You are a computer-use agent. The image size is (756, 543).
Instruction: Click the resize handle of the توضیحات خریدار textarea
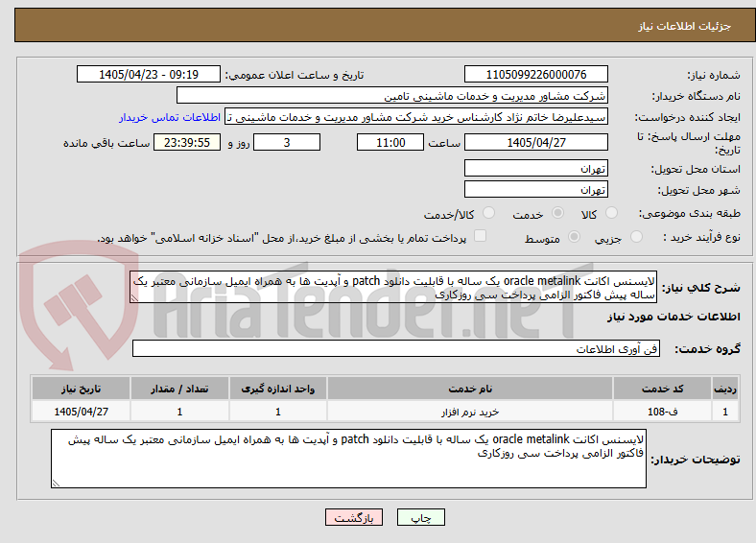pos(56,483)
